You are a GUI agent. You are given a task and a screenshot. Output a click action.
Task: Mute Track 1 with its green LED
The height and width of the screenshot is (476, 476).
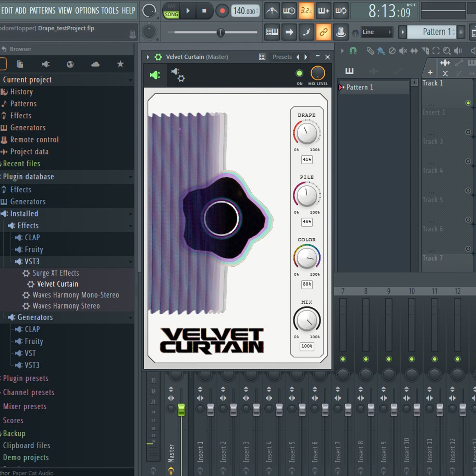pos(468,103)
